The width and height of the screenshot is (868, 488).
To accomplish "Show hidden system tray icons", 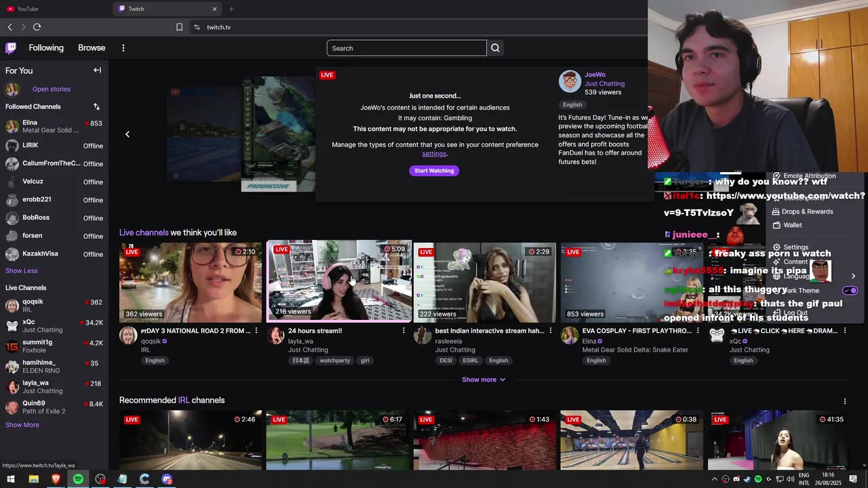I will tap(714, 479).
